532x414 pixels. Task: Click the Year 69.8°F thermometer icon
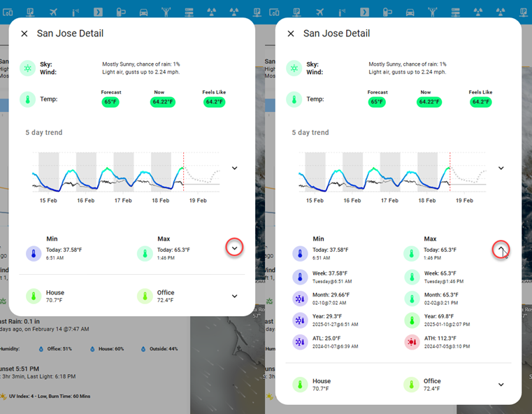tap(412, 320)
